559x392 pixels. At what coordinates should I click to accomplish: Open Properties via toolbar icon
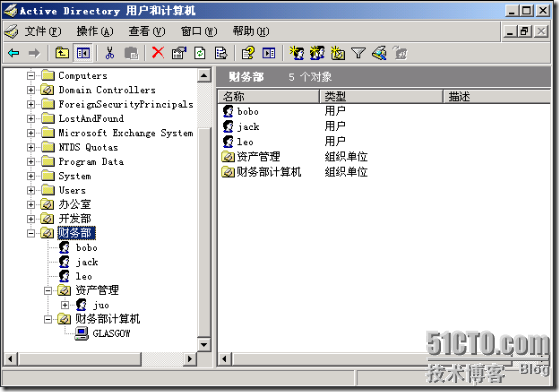pos(179,53)
